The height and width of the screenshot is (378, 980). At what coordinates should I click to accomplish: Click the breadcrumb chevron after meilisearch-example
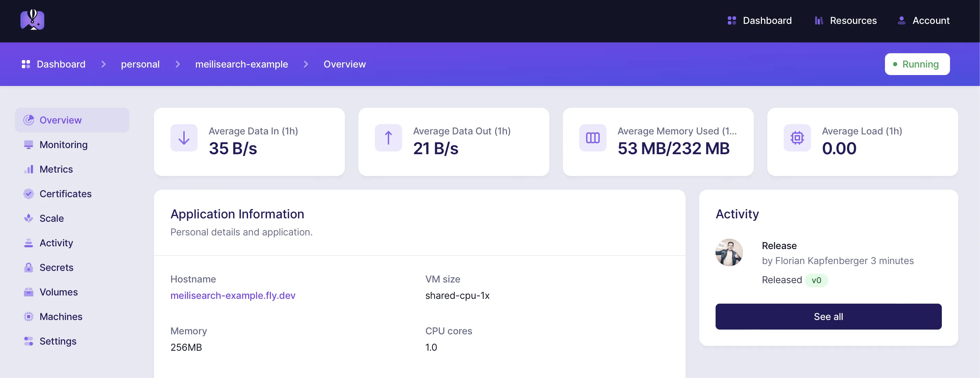(x=306, y=64)
